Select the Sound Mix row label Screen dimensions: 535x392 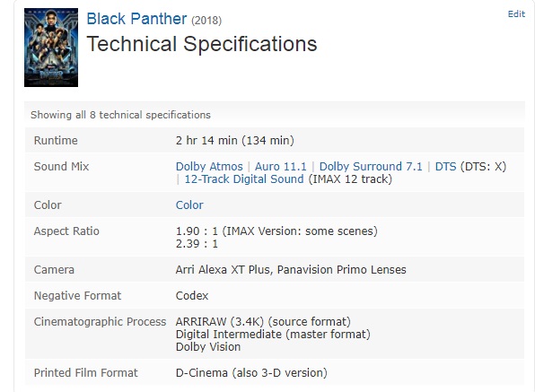pyautogui.click(x=61, y=166)
